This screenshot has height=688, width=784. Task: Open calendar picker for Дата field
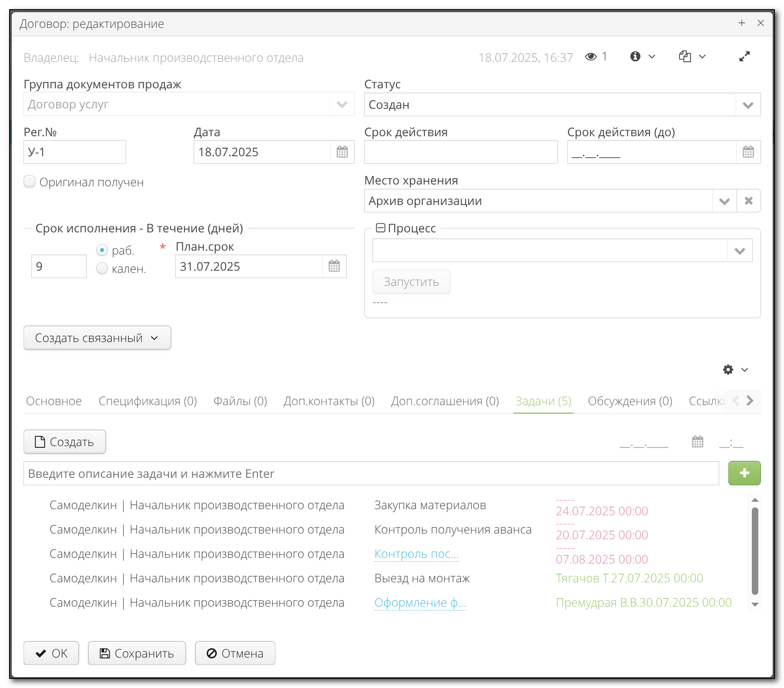coord(342,152)
